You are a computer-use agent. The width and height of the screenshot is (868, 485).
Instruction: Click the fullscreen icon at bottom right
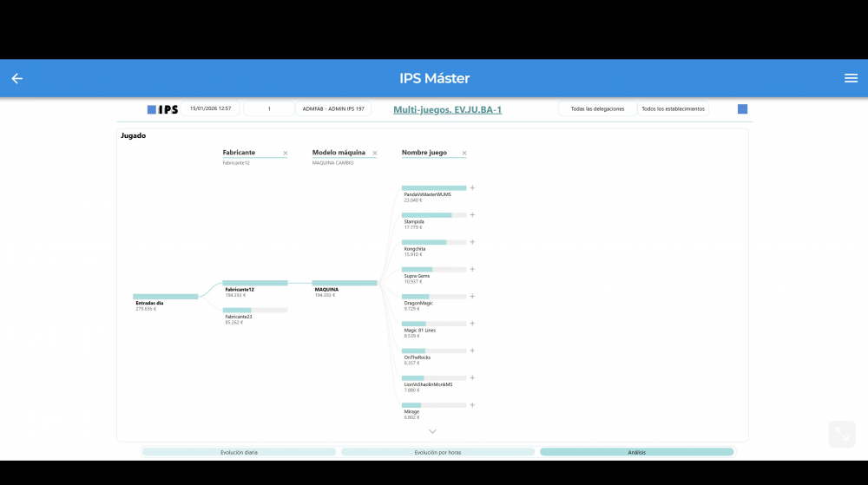click(x=841, y=434)
